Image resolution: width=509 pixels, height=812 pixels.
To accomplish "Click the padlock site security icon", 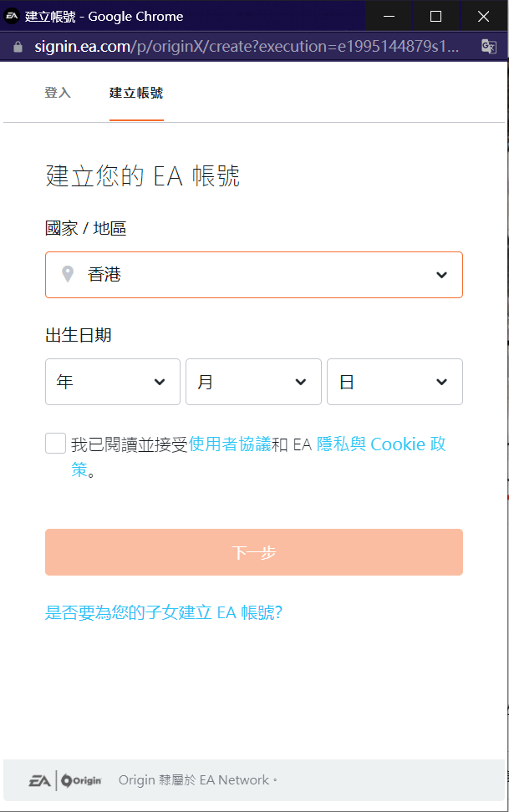I will tap(18, 47).
